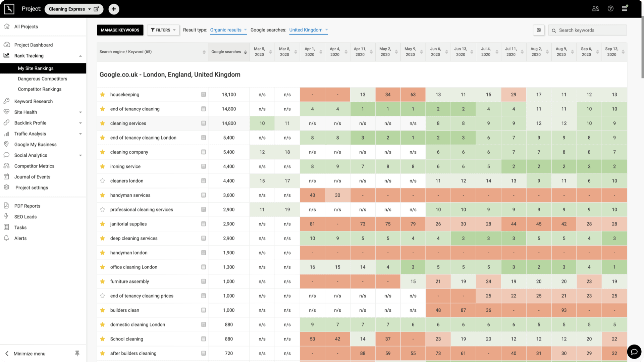This screenshot has width=644, height=362.
Task: Unstar the housekeeping keyword
Action: click(103, 95)
